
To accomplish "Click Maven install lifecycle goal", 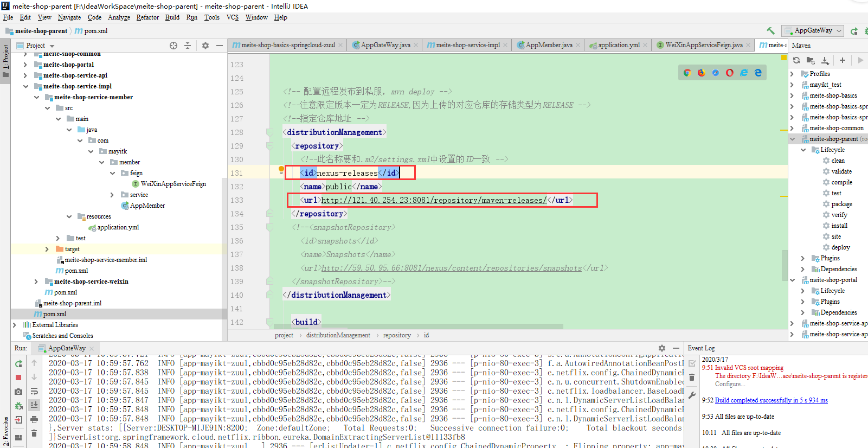I will tap(839, 226).
